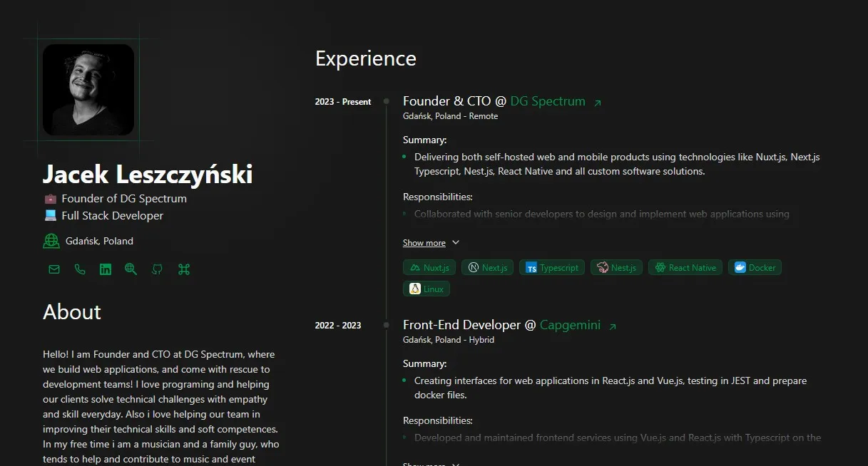This screenshot has height=466, width=868.
Task: Click the phone contact icon
Action: point(79,269)
